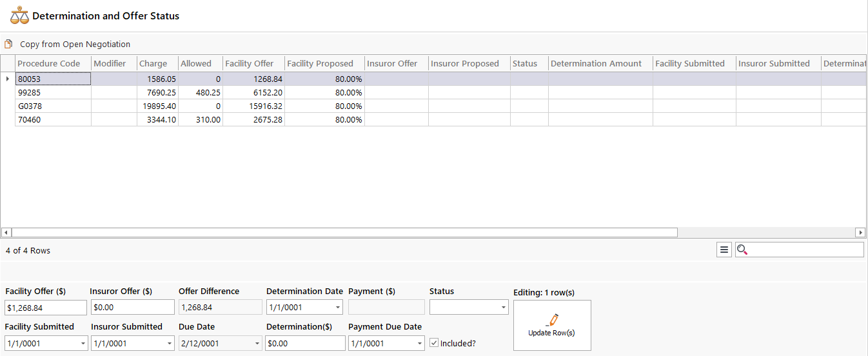The height and width of the screenshot is (356, 868).
Task: Open the Status dropdown
Action: tap(504, 308)
